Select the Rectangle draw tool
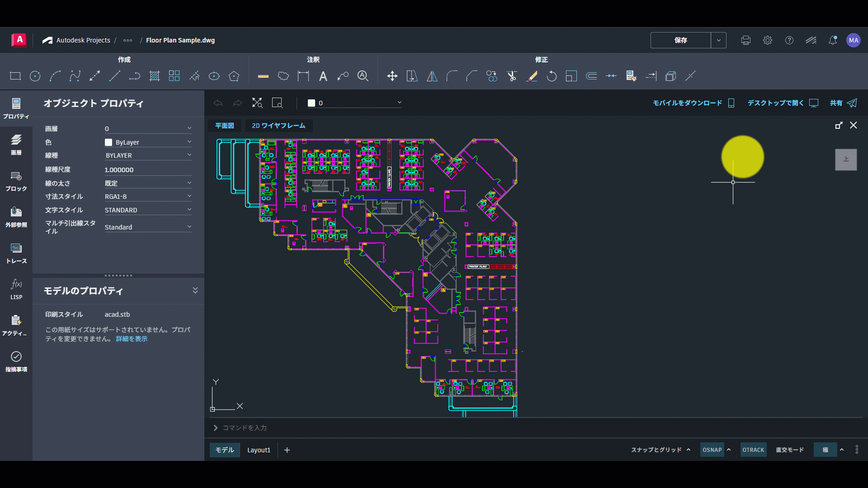The height and width of the screenshot is (488, 868). tap(15, 76)
